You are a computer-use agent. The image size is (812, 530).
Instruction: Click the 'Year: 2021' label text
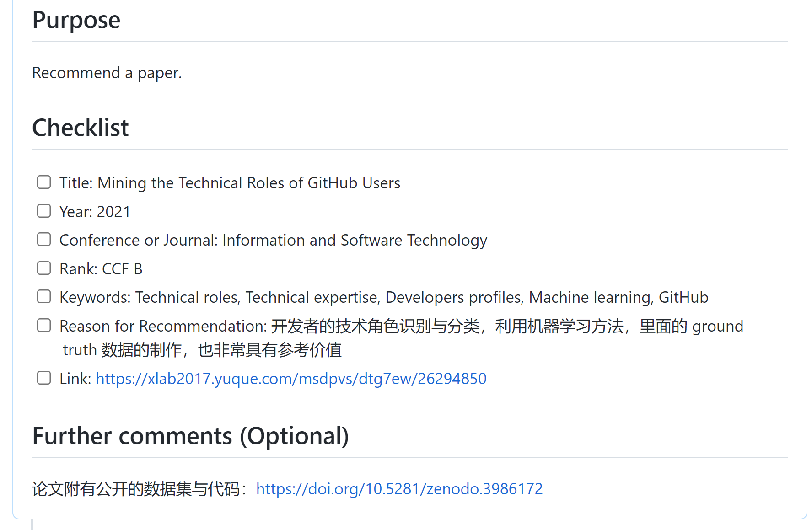pos(94,211)
